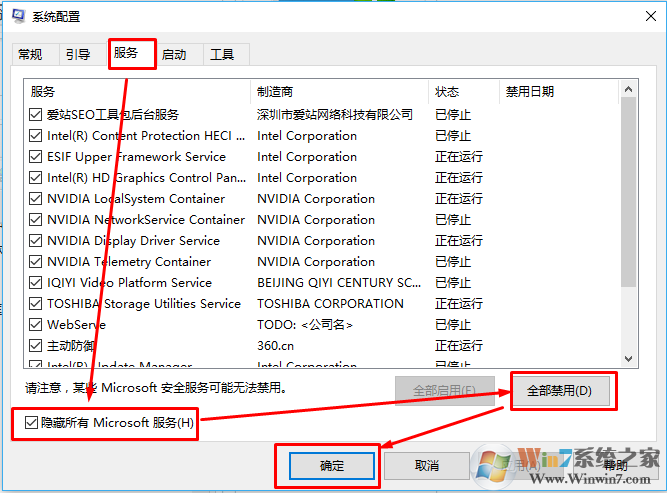
Task: Toggle 隐藏所有 Microsoft 服务 checkbox
Action: (x=31, y=422)
